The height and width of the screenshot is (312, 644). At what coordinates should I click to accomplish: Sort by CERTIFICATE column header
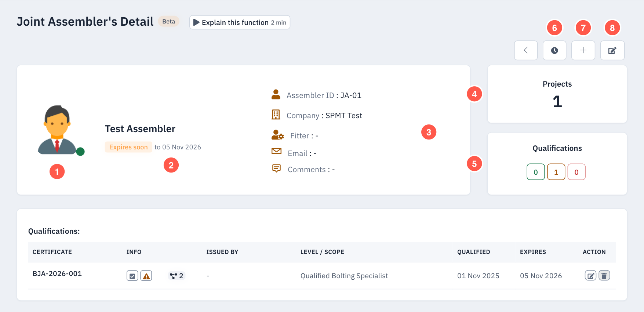52,252
